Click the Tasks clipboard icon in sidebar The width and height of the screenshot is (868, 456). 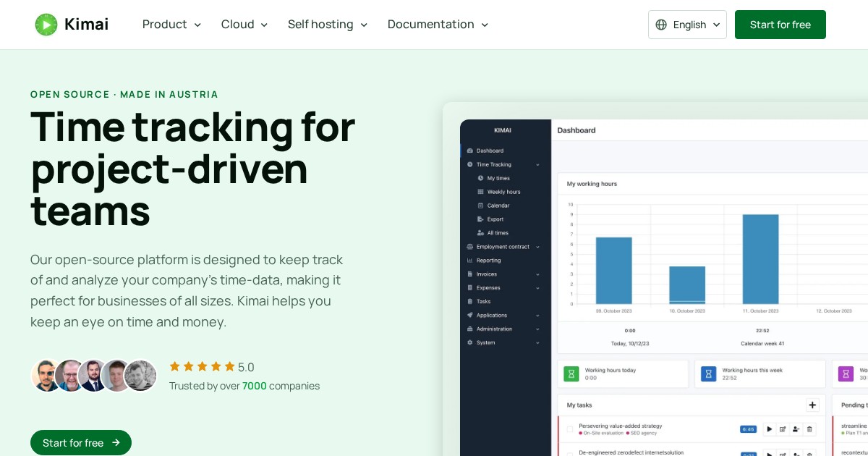pyautogui.click(x=470, y=301)
